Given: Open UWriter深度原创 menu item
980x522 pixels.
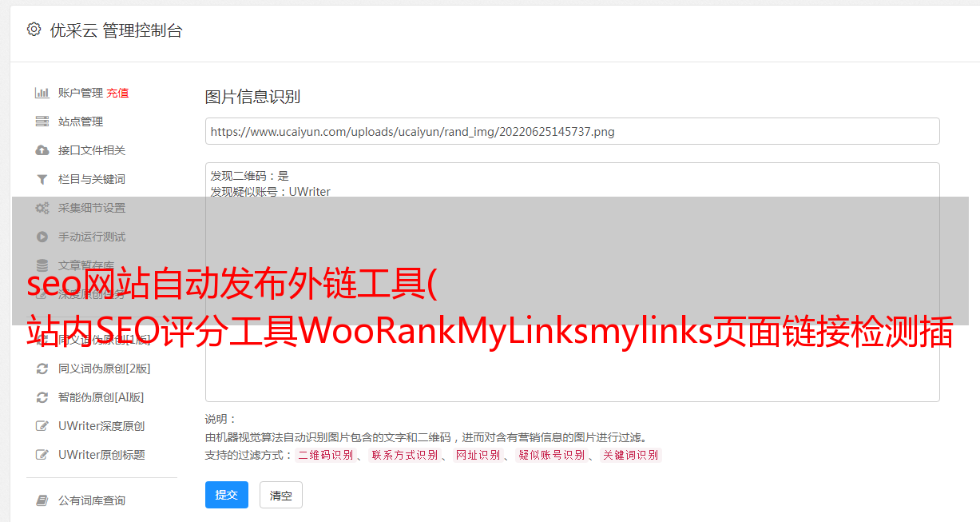Looking at the screenshot, I should click(x=101, y=426).
